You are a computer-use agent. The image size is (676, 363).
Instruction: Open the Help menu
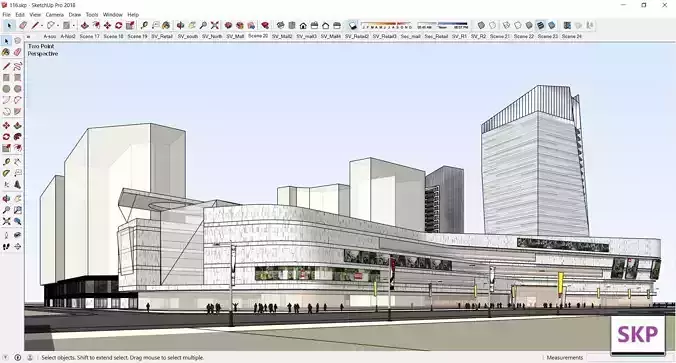click(133, 14)
